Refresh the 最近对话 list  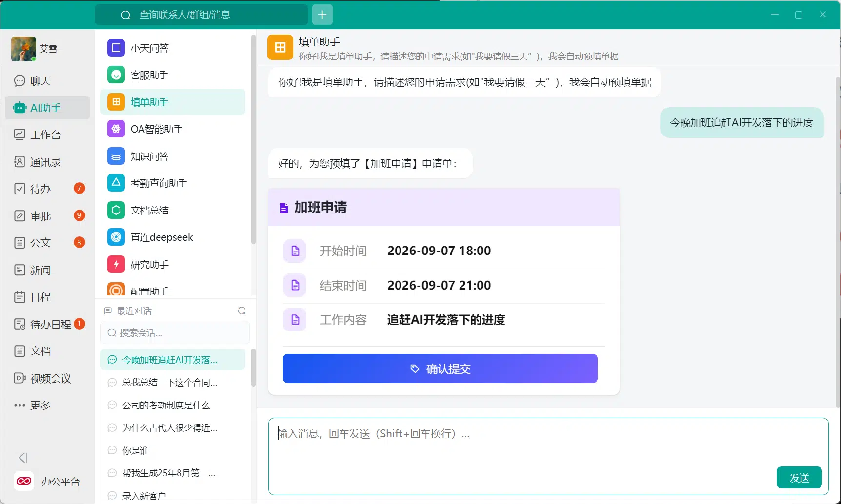[241, 310]
